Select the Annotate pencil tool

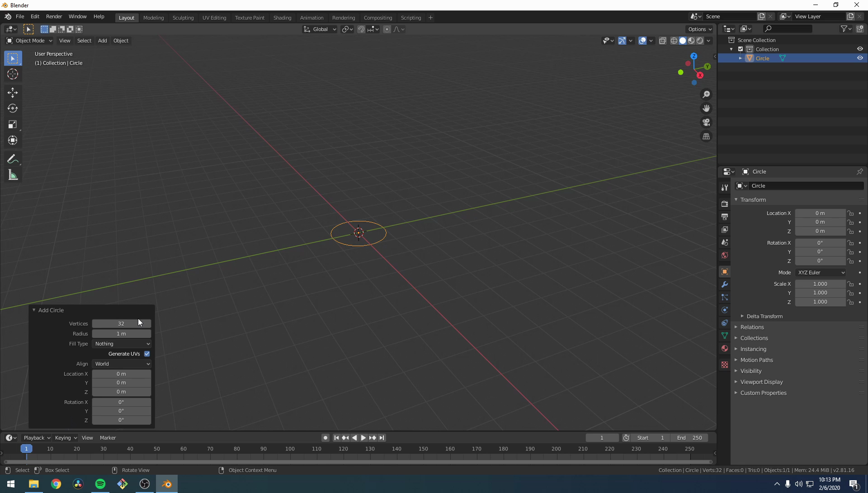13,159
